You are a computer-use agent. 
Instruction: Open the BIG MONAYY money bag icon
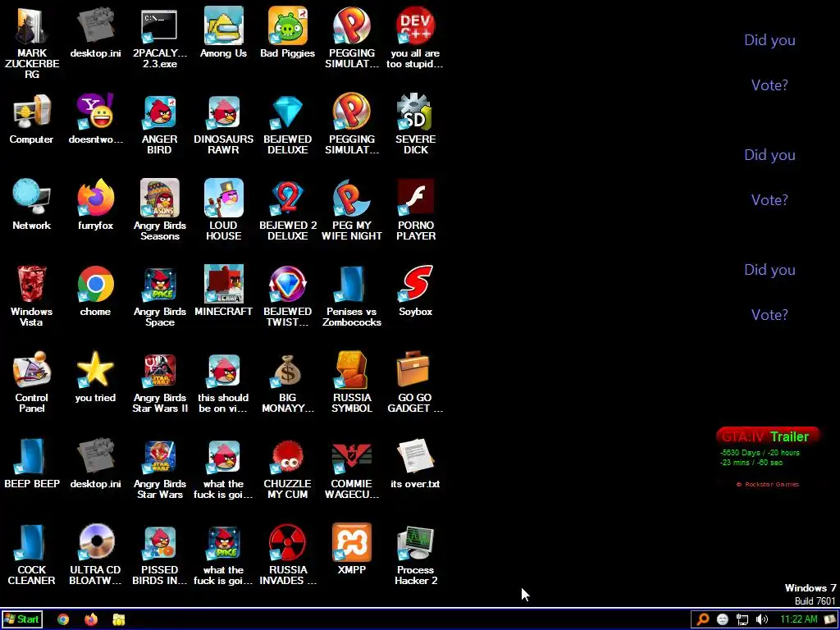pyautogui.click(x=288, y=371)
